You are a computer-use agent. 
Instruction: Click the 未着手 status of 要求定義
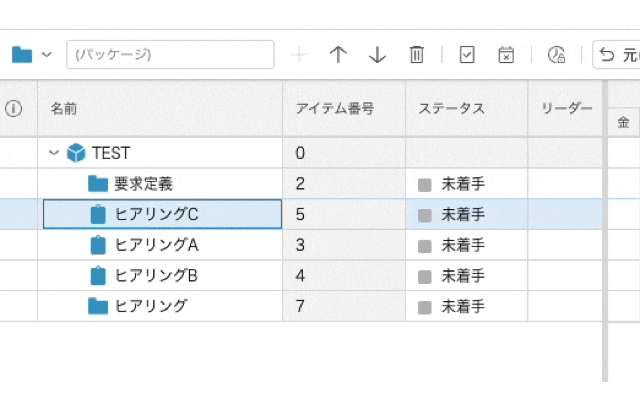(x=463, y=184)
